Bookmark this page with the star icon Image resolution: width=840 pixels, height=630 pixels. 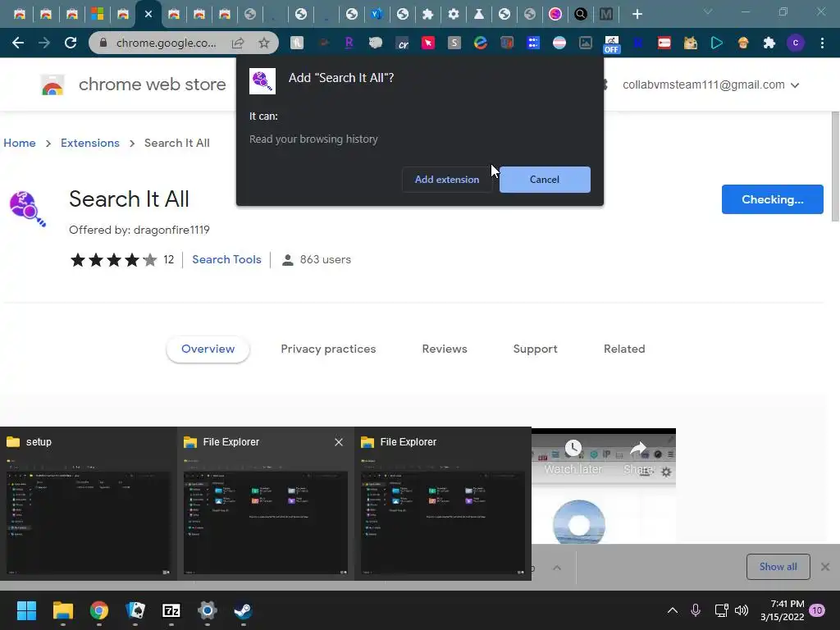click(264, 43)
